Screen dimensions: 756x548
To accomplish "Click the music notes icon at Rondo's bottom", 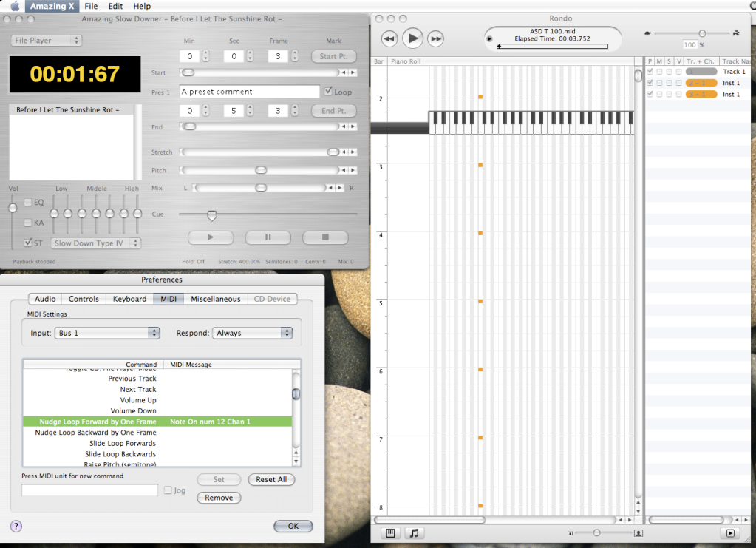I will coord(414,533).
